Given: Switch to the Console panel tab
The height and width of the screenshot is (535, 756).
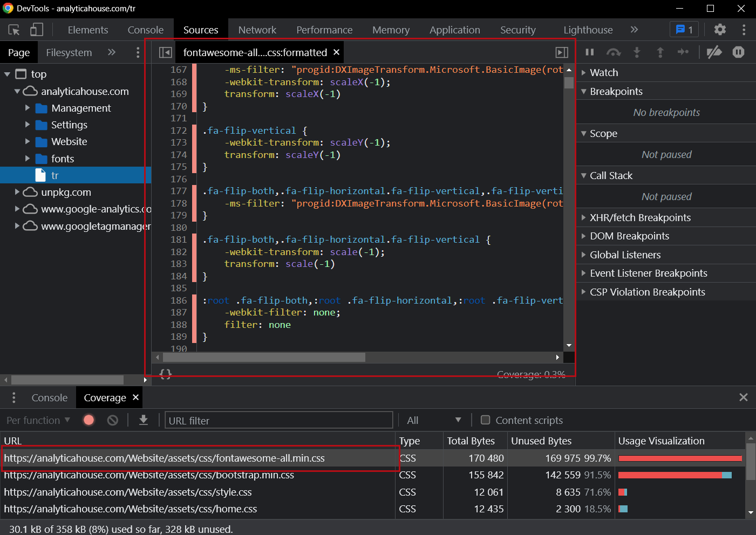Looking at the screenshot, I should pyautogui.click(x=146, y=30).
